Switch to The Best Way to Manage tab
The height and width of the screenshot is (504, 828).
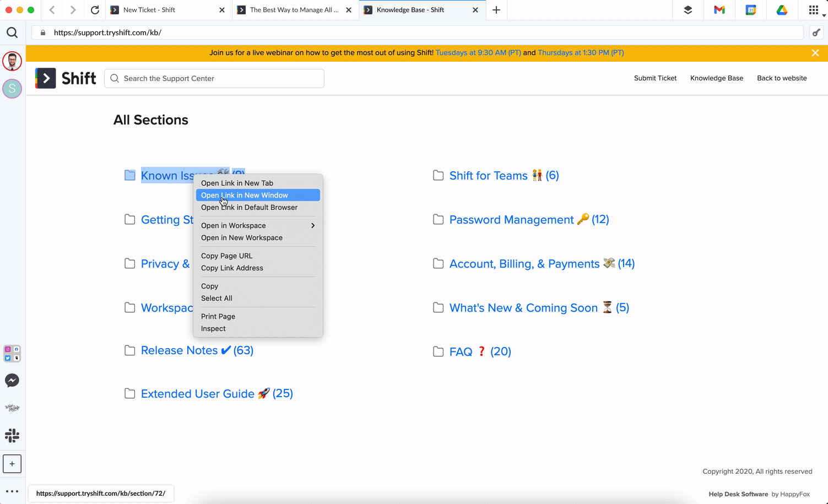(295, 10)
